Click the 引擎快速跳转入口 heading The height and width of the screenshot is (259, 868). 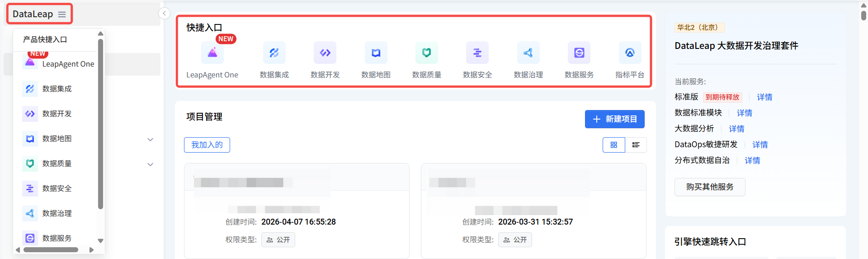(710, 242)
